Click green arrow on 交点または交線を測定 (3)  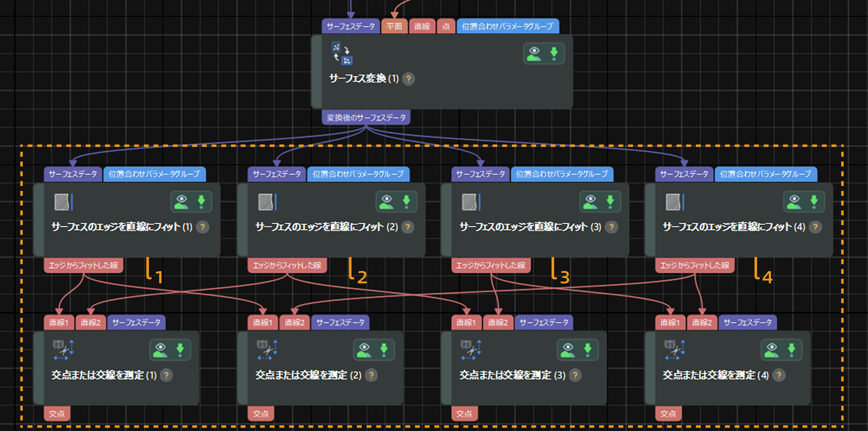pos(588,350)
